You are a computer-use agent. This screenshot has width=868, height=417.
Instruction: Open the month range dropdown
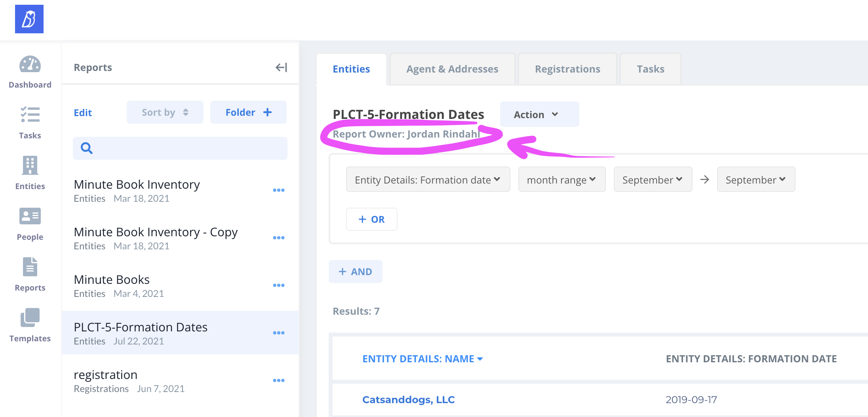pyautogui.click(x=562, y=180)
